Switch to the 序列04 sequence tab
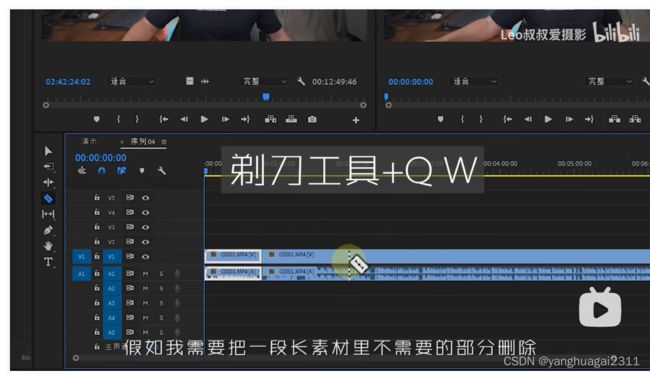 click(x=143, y=141)
